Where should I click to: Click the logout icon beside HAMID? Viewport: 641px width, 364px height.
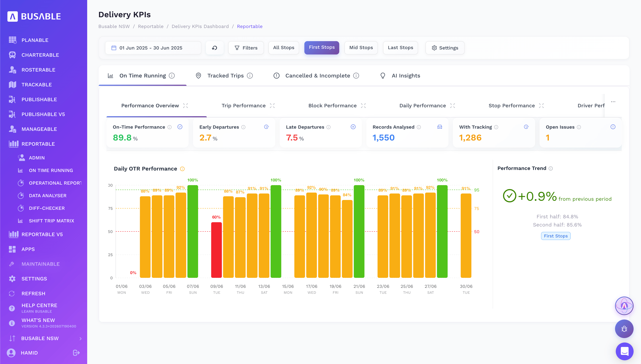click(x=76, y=353)
